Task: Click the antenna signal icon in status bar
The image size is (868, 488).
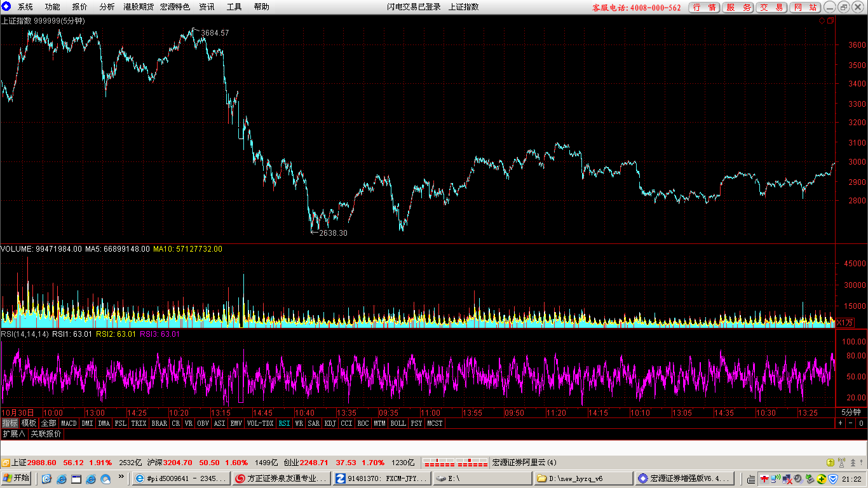Action: point(842,463)
